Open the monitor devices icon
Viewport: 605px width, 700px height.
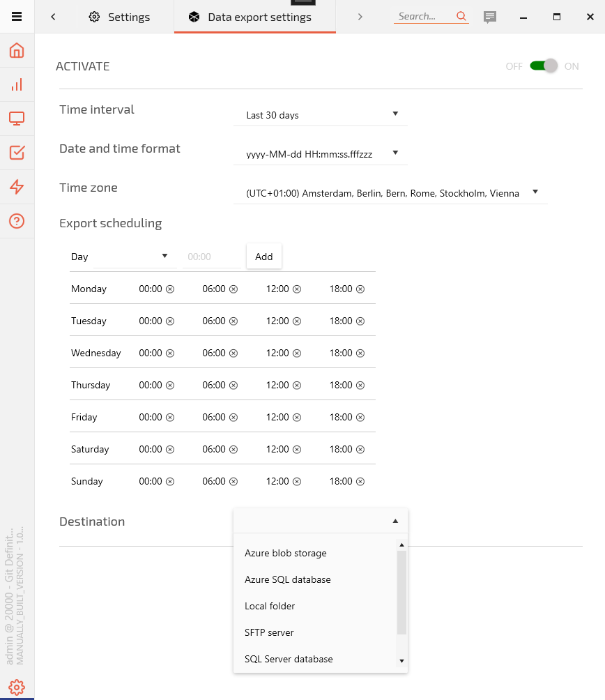17,119
